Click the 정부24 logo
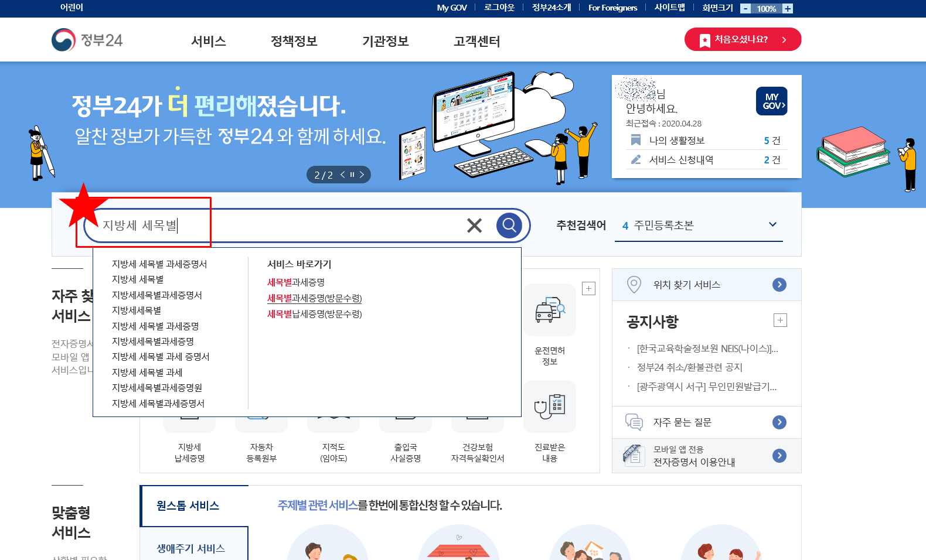Screen dimensions: 926x560 [x=87, y=40]
